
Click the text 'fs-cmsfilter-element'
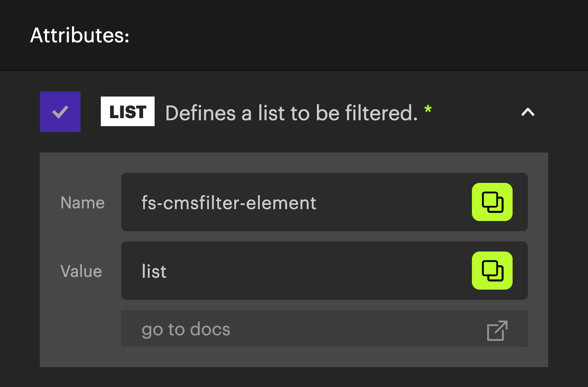tap(229, 203)
